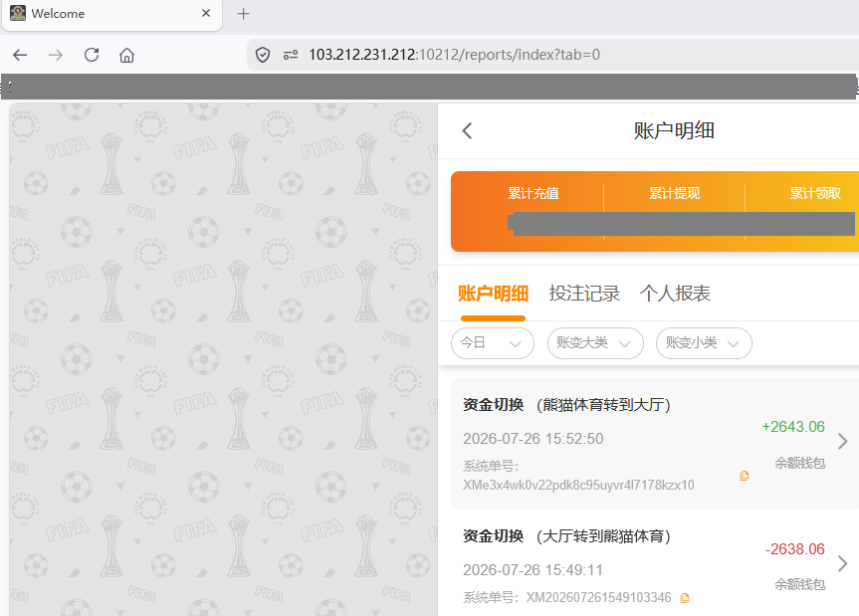This screenshot has height=616, width=859.
Task: Click 余额钱包 under the +2643.06 amount
Action: click(x=800, y=463)
